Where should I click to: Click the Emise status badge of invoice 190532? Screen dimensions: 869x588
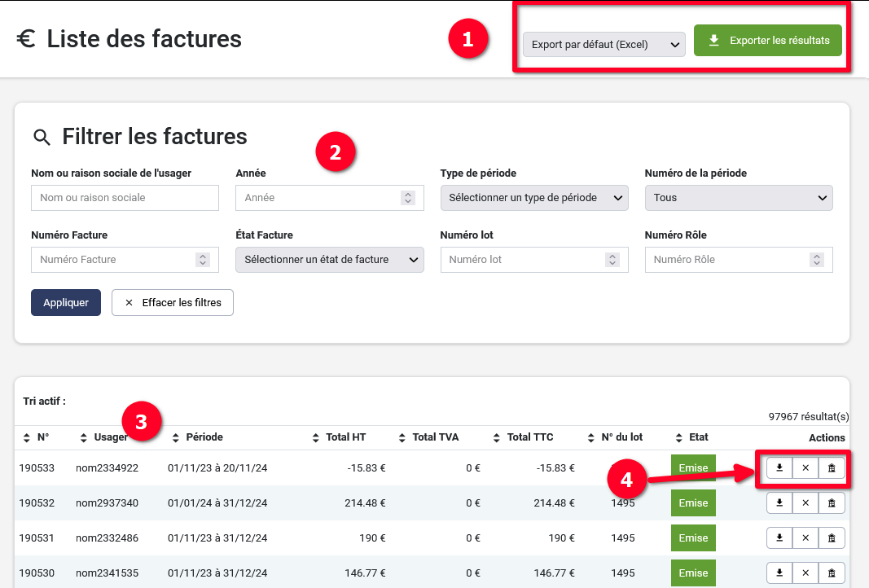693,503
